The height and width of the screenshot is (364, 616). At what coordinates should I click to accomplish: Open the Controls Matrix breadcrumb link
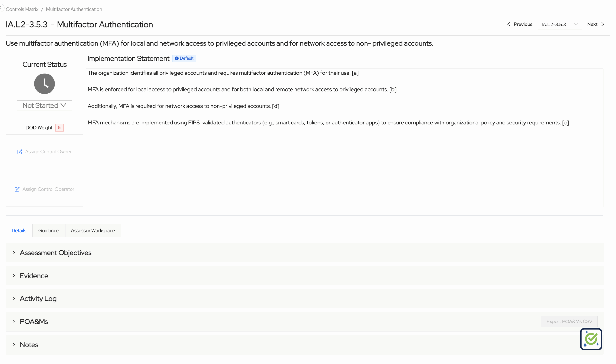[x=22, y=9]
